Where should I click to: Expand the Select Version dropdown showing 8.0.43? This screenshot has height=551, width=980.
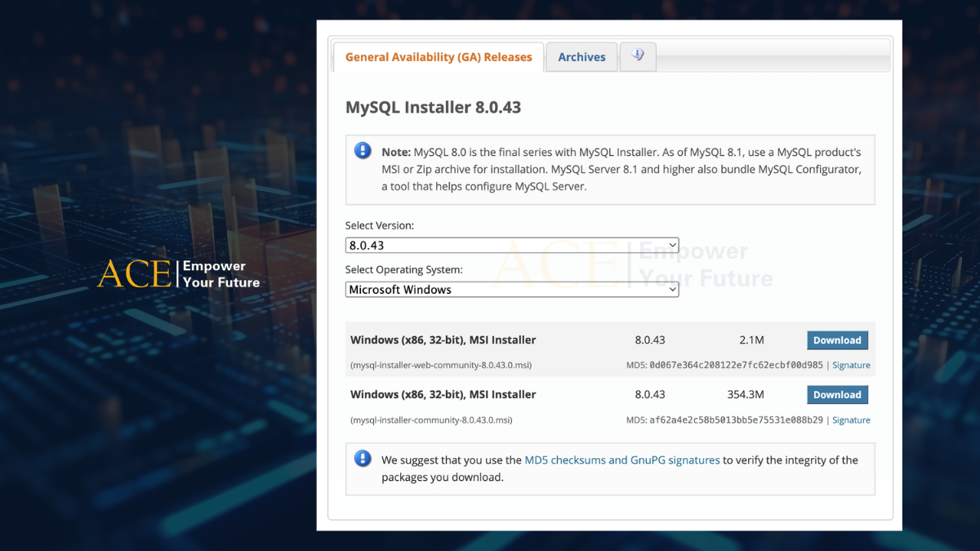512,245
